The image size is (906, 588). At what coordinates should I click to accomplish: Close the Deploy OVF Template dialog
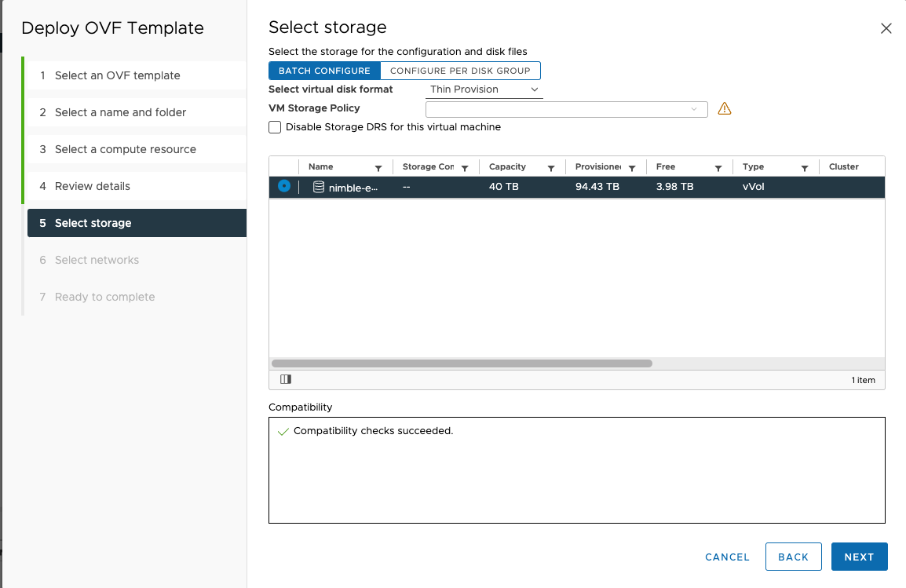(x=886, y=28)
